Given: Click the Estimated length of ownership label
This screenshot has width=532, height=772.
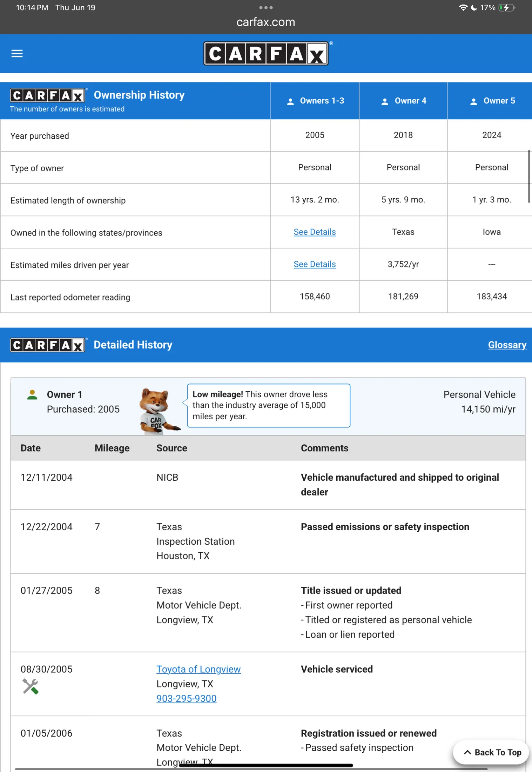Looking at the screenshot, I should [68, 200].
